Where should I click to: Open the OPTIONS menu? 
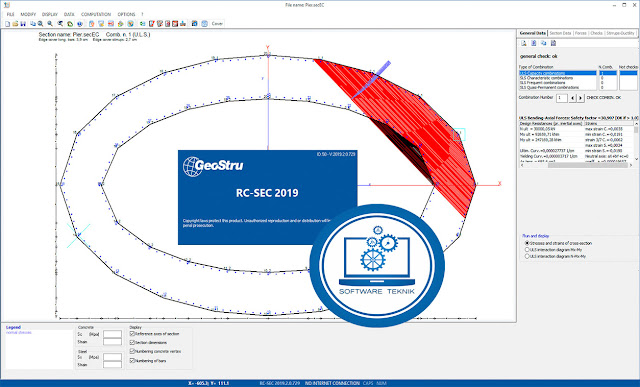pyautogui.click(x=126, y=14)
